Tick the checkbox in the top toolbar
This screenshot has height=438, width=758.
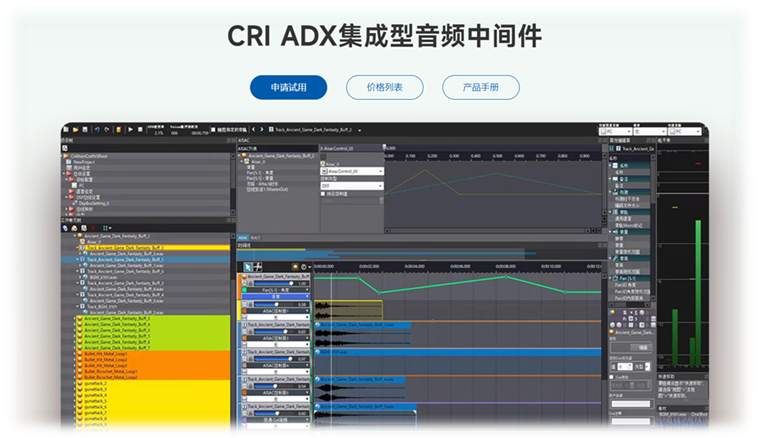pyautogui.click(x=213, y=130)
